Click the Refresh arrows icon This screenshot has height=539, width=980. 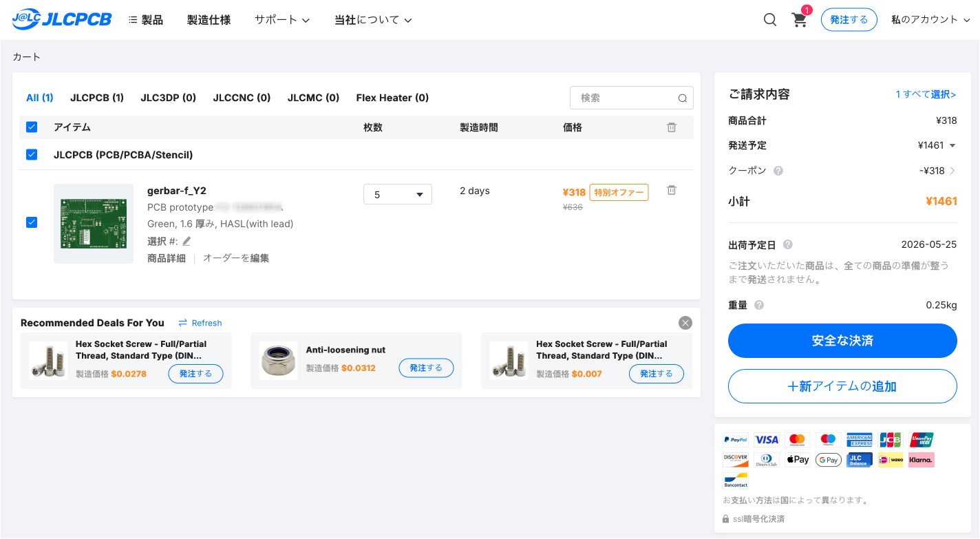(183, 323)
